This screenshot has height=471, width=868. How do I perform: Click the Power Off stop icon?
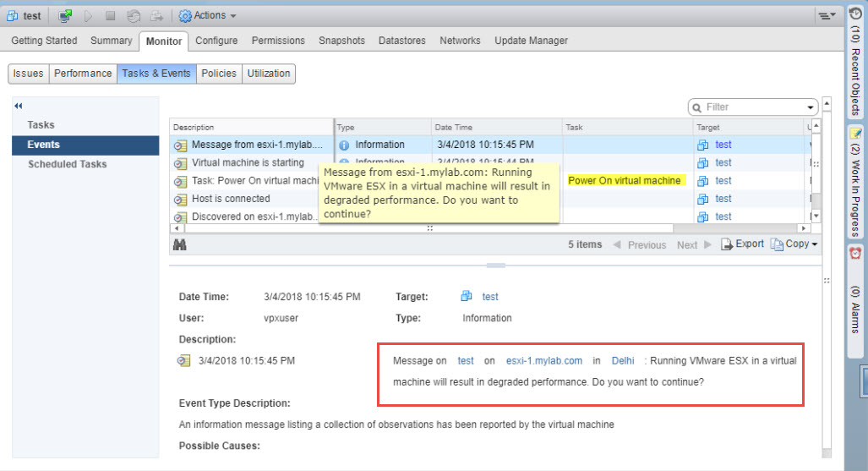111,15
